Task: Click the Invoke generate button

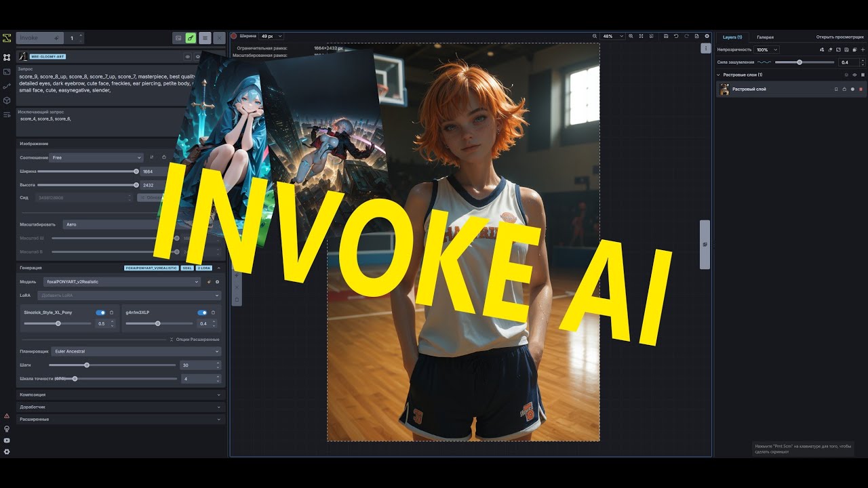Action: click(x=39, y=38)
